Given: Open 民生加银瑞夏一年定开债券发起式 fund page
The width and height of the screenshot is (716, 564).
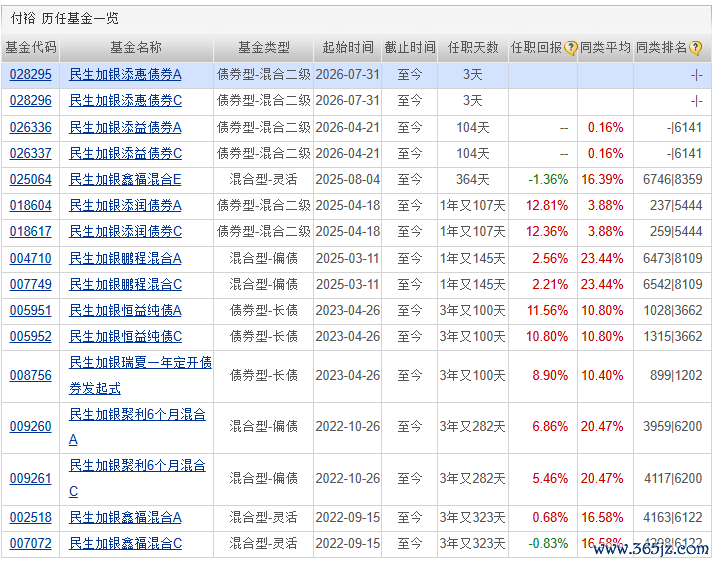Looking at the screenshot, I should click(140, 375).
